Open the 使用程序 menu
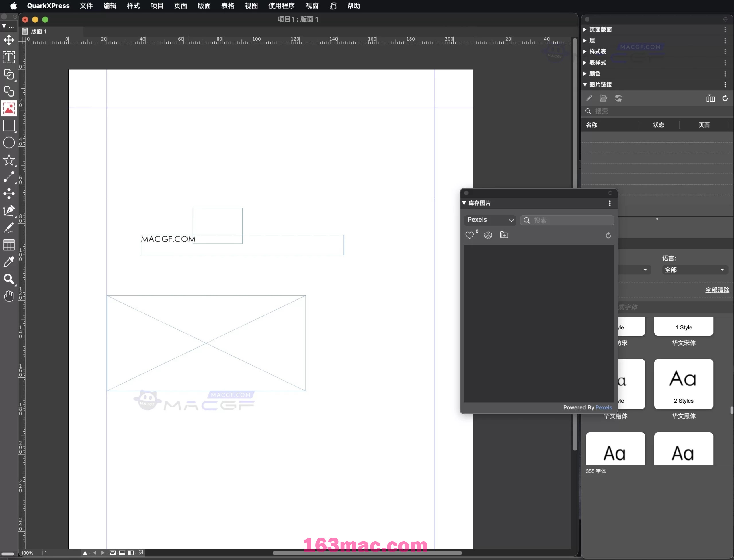734x560 pixels. tap(281, 6)
